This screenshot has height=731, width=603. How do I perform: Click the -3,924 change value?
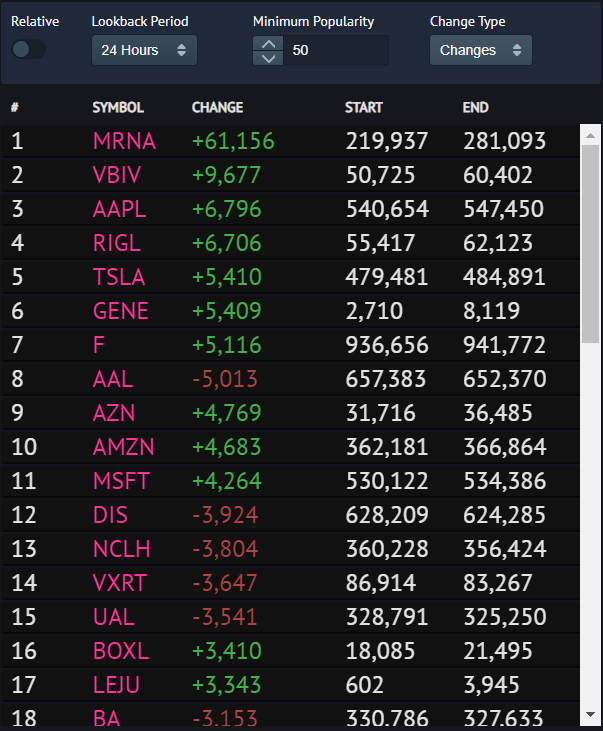click(x=225, y=516)
